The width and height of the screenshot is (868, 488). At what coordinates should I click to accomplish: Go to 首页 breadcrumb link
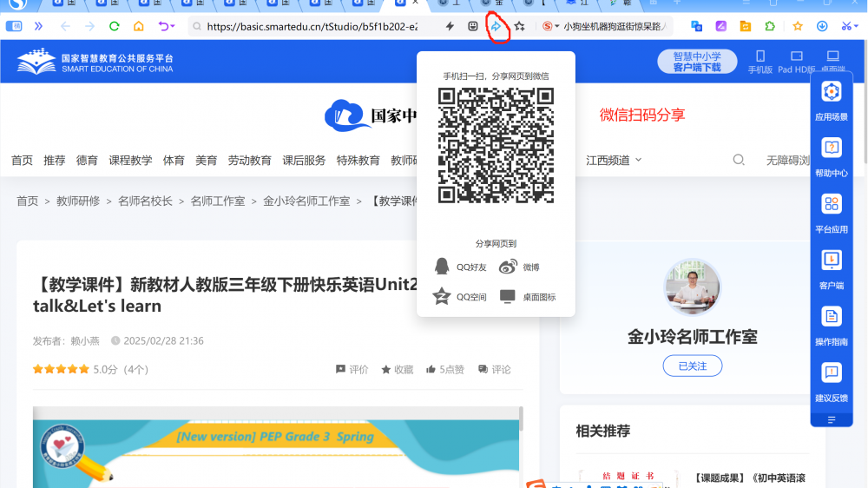pyautogui.click(x=27, y=201)
